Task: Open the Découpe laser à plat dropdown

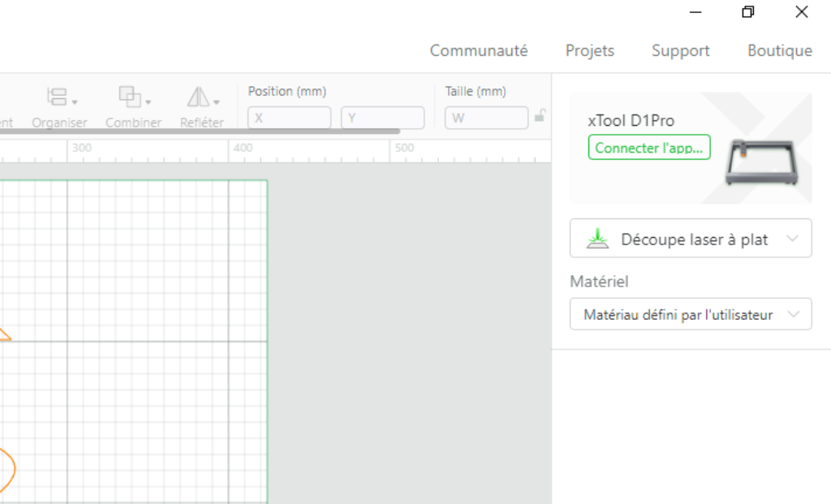Action: (x=691, y=239)
